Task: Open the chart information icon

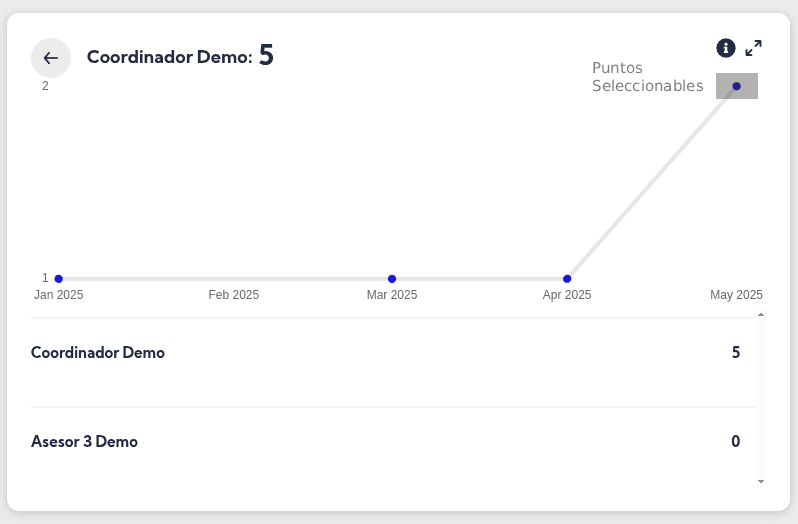Action: click(726, 48)
